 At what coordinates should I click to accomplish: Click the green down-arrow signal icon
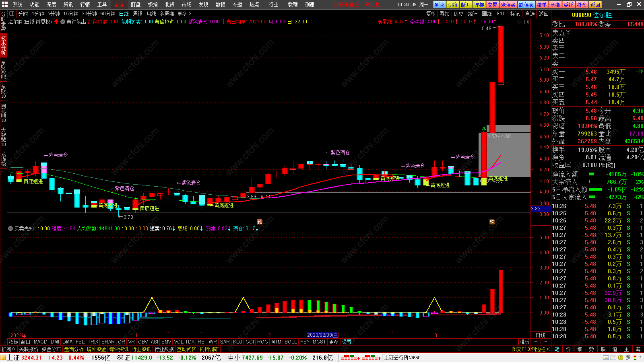click(x=484, y=129)
